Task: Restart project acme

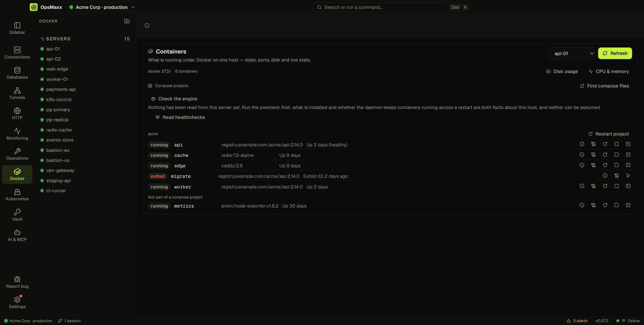Action: [x=609, y=134]
